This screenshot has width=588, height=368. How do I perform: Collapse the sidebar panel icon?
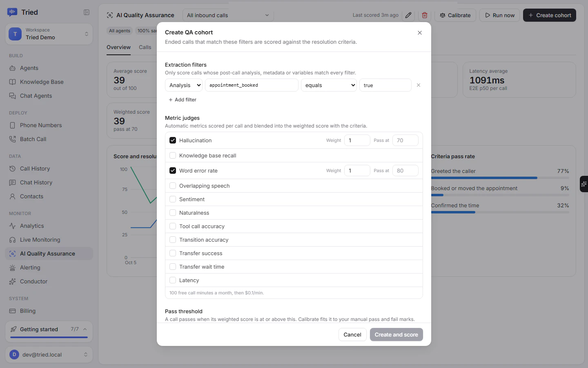point(87,12)
